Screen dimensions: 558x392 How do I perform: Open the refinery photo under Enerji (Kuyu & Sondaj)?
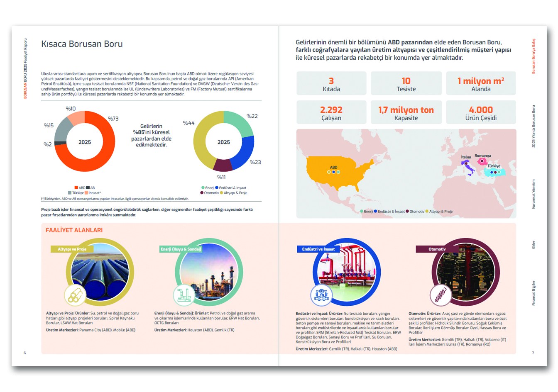click(209, 272)
